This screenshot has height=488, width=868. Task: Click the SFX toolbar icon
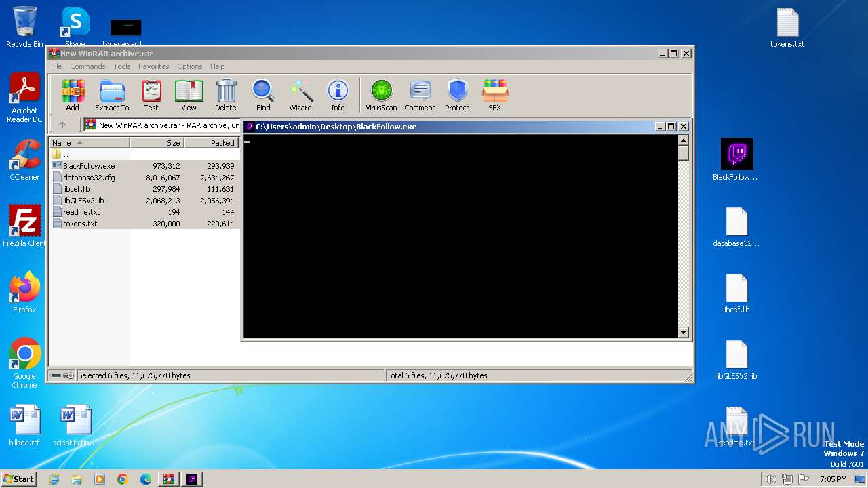tap(495, 95)
